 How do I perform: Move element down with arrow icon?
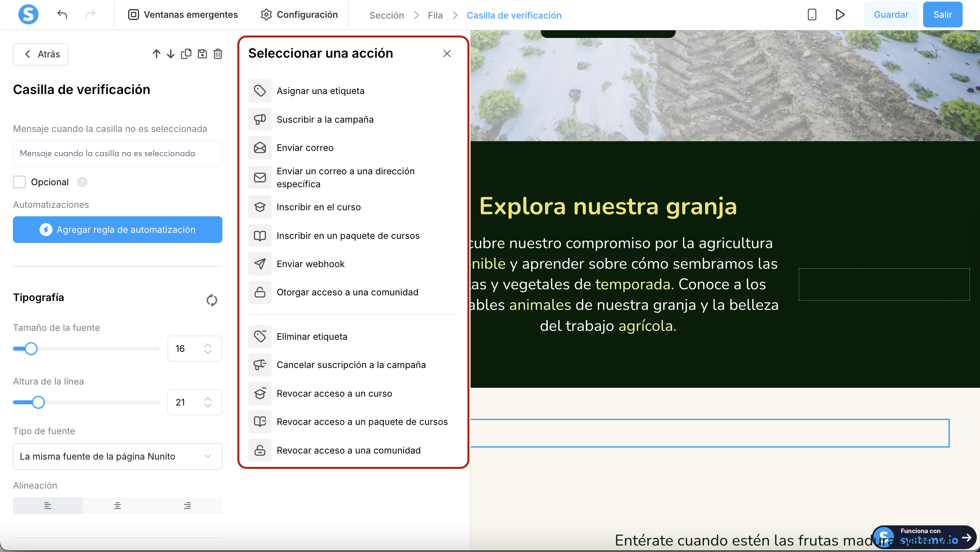[171, 54]
